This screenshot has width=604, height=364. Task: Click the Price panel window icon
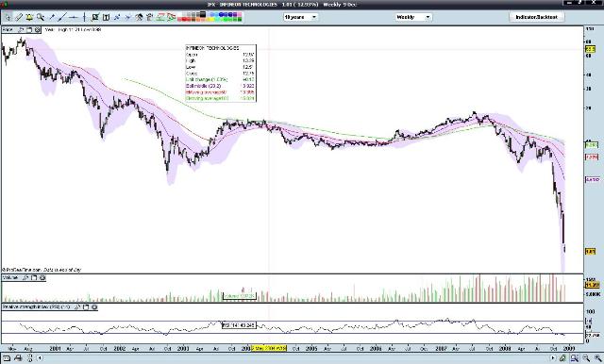click(x=29, y=29)
